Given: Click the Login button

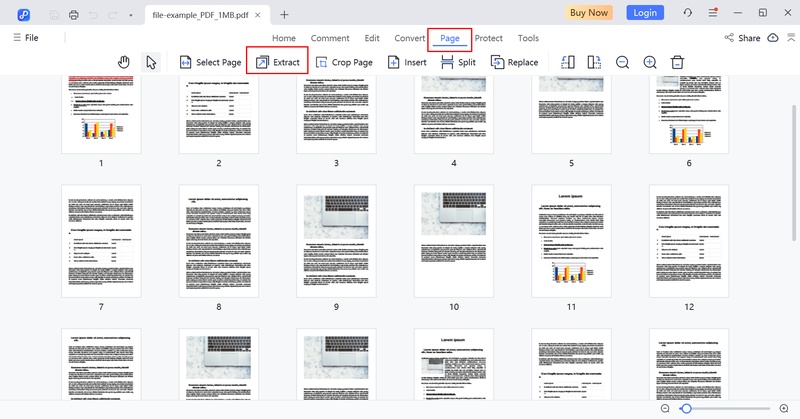Looking at the screenshot, I should click(x=645, y=13).
